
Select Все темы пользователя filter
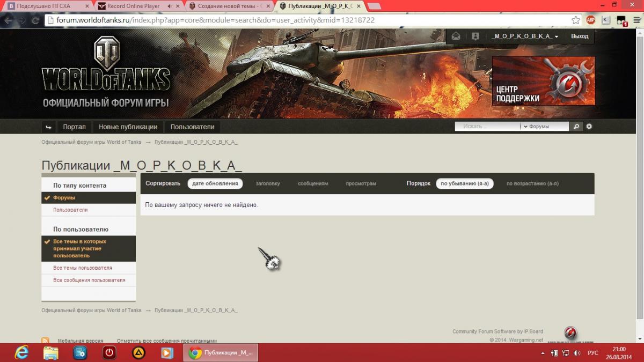pyautogui.click(x=89, y=268)
